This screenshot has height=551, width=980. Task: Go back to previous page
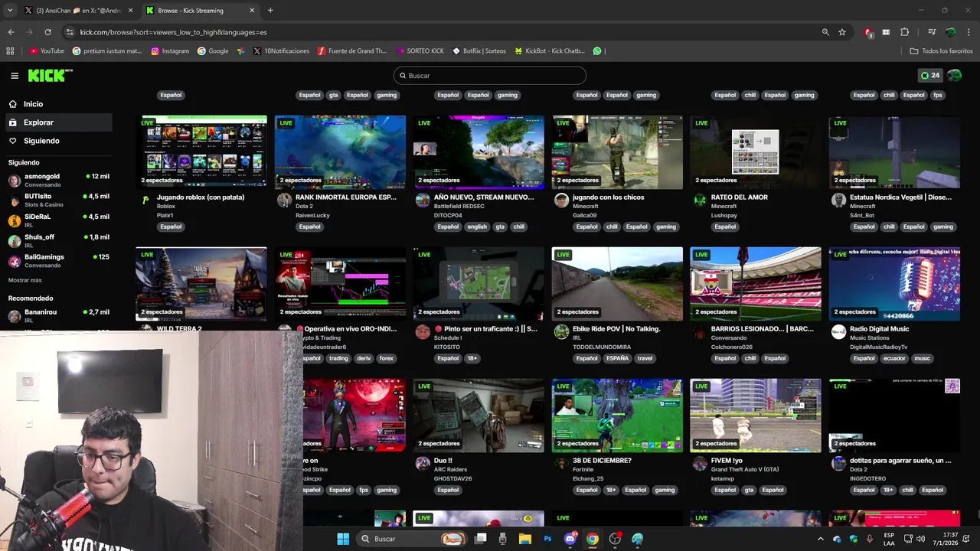(11, 32)
